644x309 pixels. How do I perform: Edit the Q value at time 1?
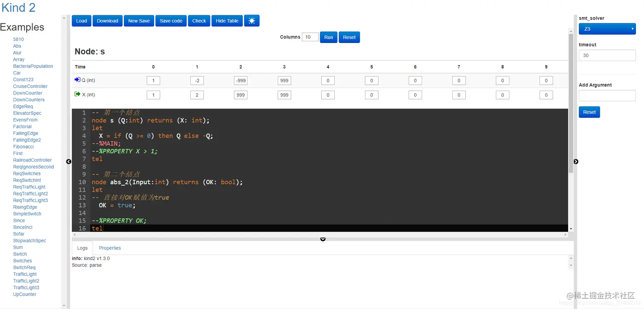point(197,81)
